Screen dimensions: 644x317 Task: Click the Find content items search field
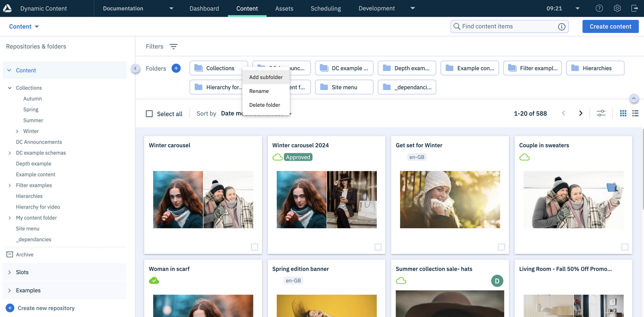point(509,26)
